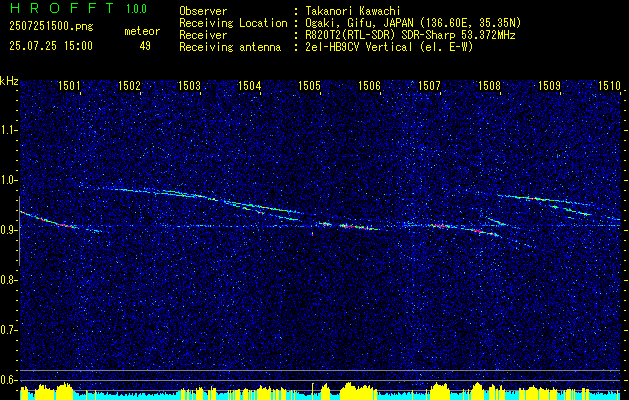The image size is (629, 400).
Task: Click the 'Receiving antenna' field label
Action: 230,47
